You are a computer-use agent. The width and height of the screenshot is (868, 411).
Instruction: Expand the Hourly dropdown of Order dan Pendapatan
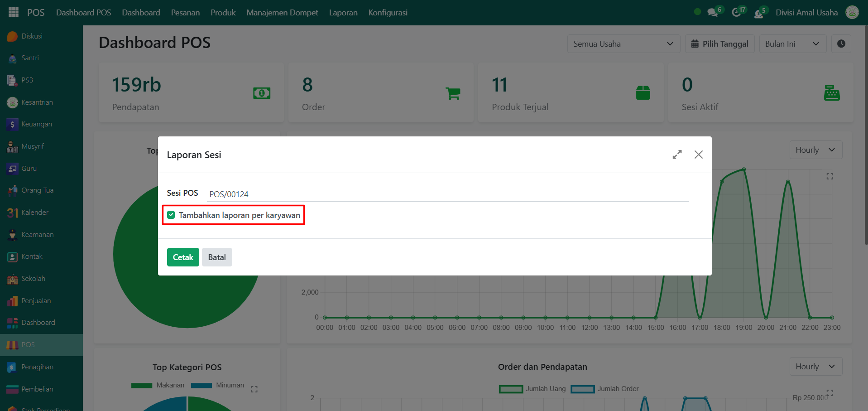pos(815,367)
